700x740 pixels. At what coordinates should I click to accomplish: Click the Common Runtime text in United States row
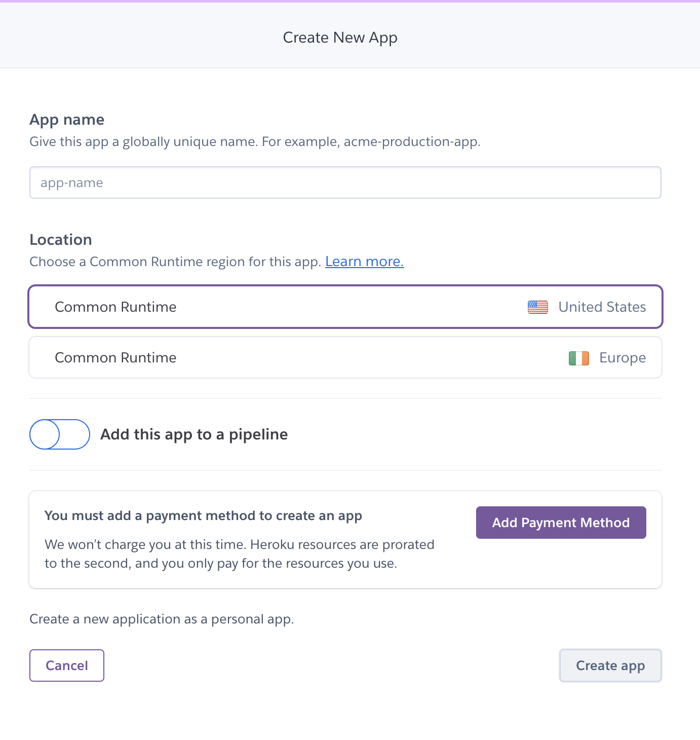coord(115,307)
